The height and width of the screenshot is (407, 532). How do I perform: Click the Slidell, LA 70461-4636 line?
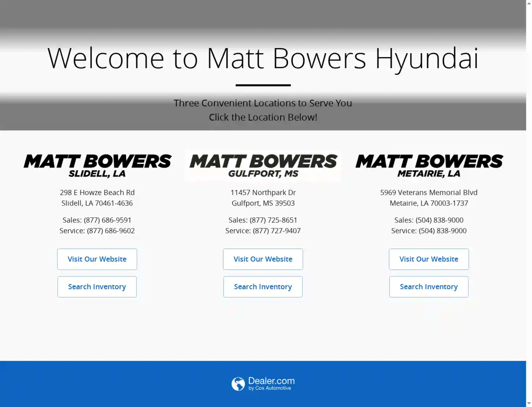97,203
